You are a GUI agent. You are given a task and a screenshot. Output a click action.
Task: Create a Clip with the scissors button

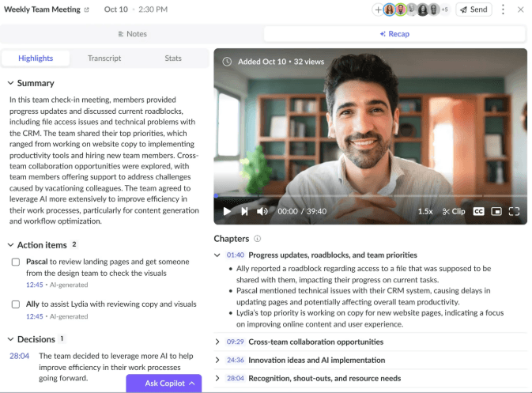point(454,211)
